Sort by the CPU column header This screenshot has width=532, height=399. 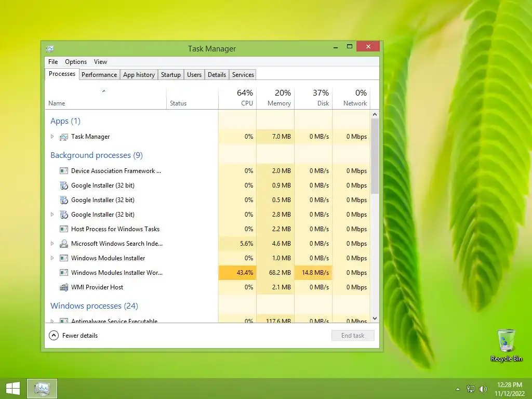pos(237,98)
